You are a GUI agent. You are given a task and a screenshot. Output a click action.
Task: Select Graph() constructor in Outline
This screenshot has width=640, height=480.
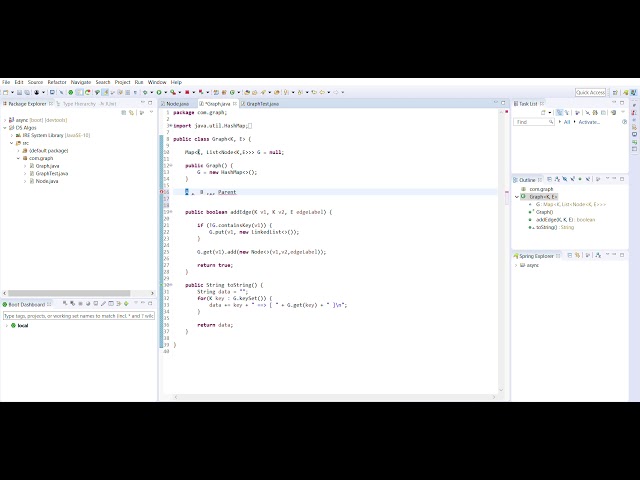point(544,212)
